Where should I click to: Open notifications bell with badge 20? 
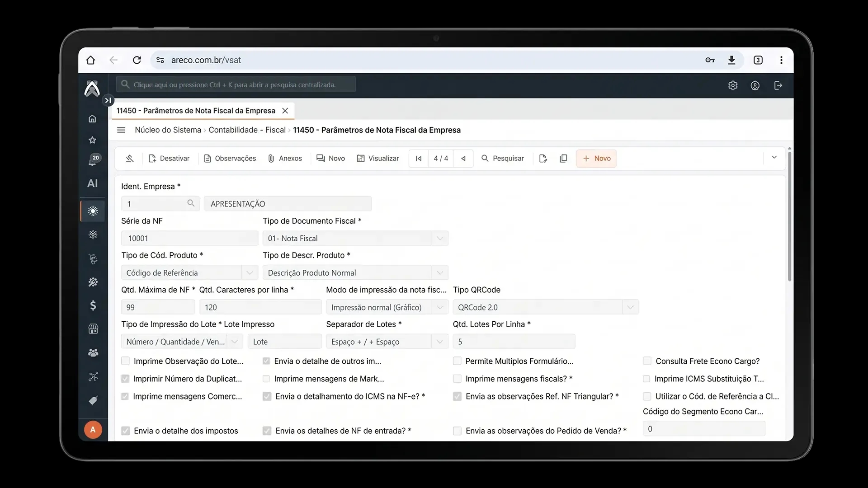[94, 160]
